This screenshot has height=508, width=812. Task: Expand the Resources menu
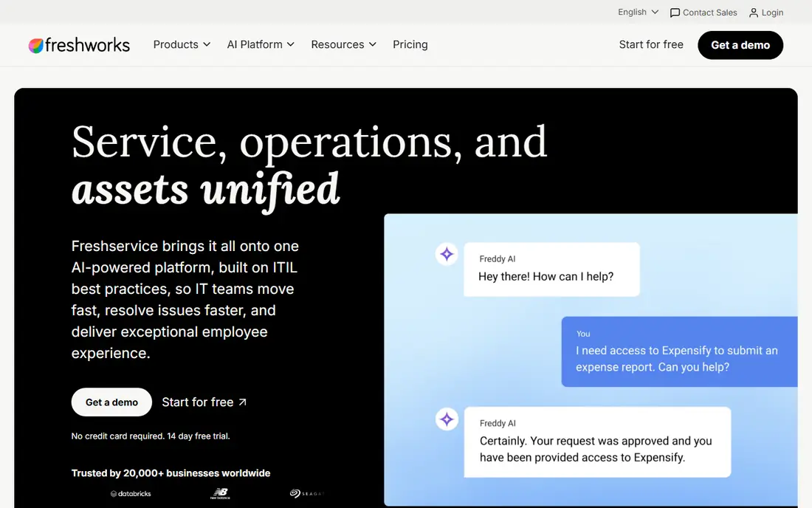coord(343,44)
